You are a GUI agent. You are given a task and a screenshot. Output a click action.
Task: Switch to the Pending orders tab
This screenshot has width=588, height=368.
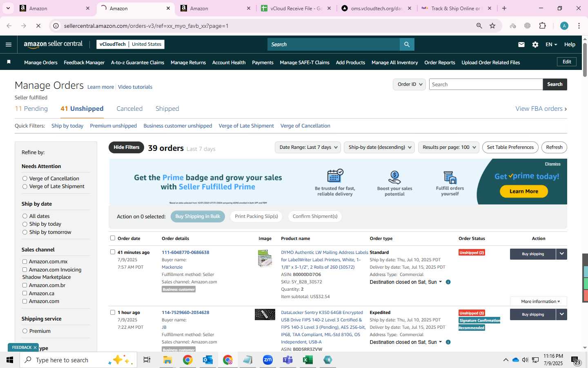point(31,108)
